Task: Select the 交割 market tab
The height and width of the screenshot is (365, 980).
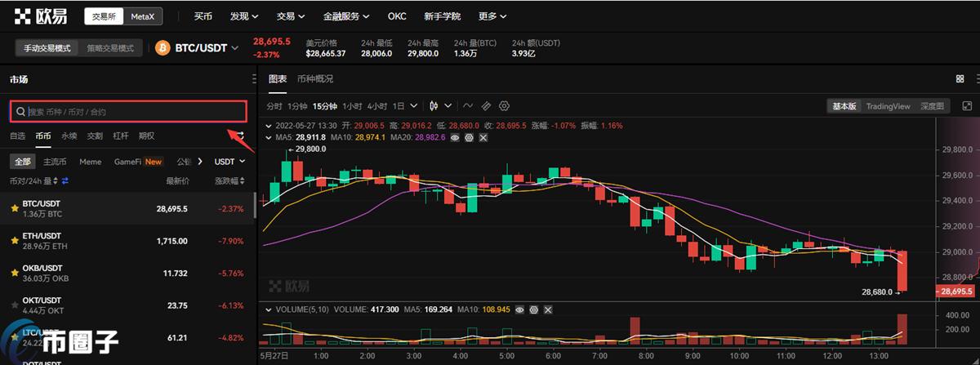Action: [x=95, y=136]
